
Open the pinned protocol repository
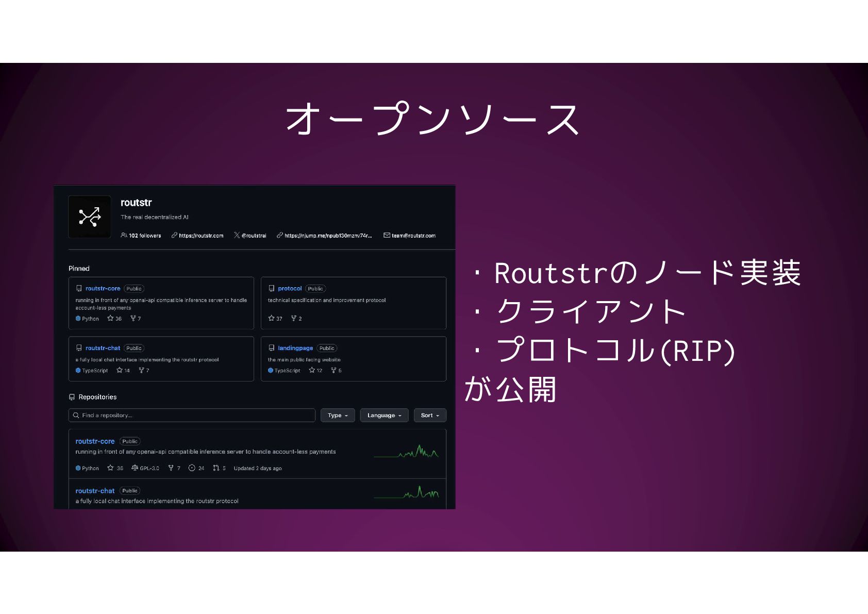tap(290, 289)
